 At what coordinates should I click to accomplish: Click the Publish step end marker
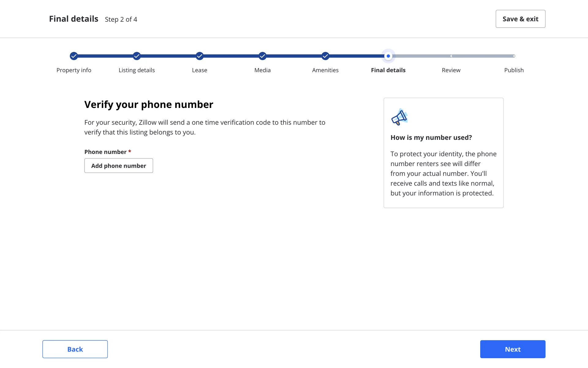coord(514,56)
